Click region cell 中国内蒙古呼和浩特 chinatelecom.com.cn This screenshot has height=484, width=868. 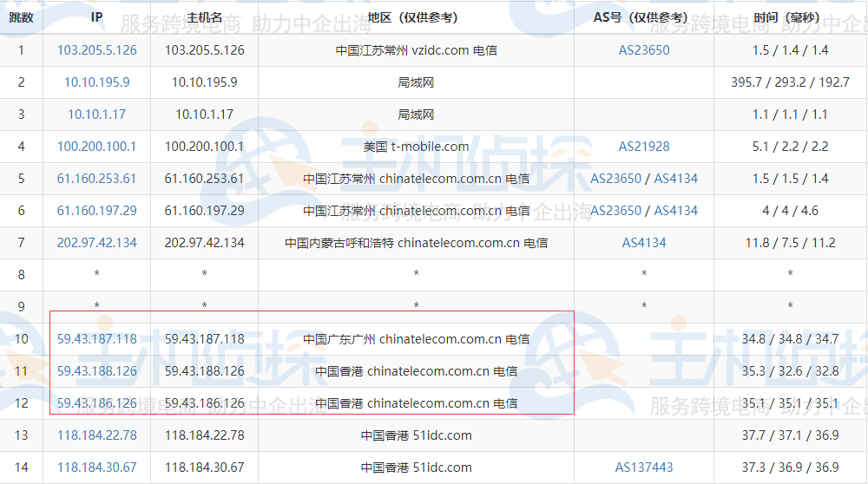(416, 243)
